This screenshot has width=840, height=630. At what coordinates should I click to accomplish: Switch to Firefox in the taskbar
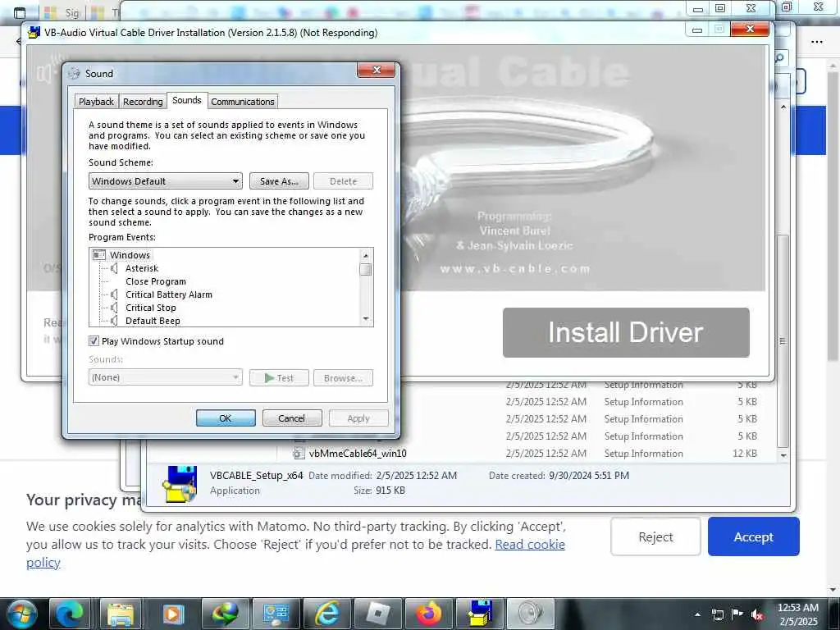pyautogui.click(x=428, y=614)
